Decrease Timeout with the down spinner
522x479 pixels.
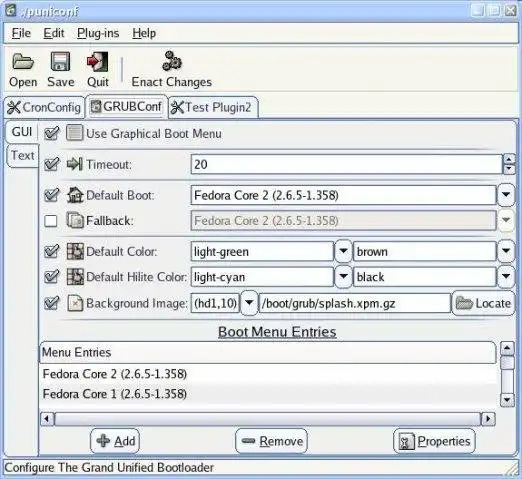[x=509, y=169]
